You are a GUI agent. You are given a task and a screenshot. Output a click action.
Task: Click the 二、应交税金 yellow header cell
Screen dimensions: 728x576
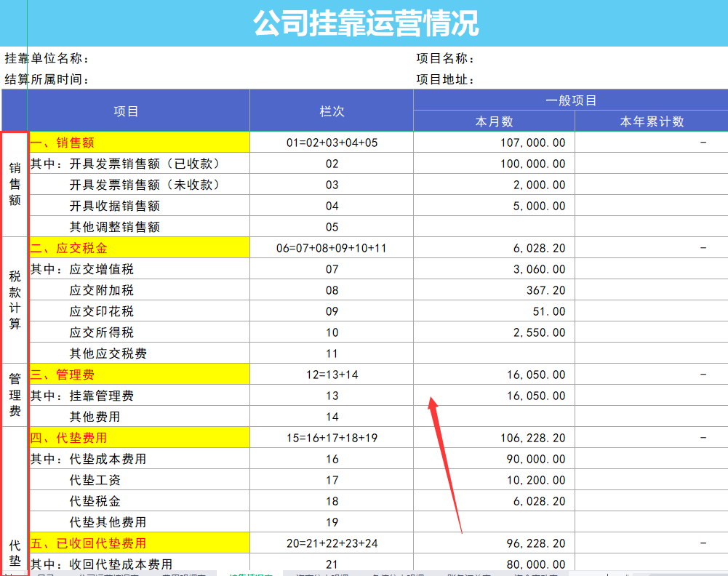138,247
